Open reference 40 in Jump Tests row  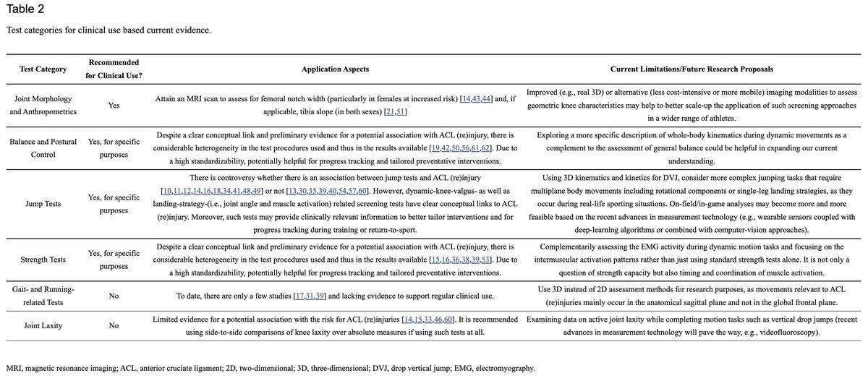333,191
